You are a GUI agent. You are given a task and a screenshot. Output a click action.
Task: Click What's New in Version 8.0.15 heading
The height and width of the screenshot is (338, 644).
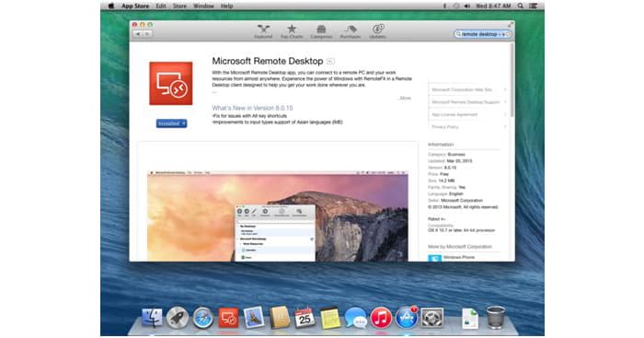pos(252,108)
